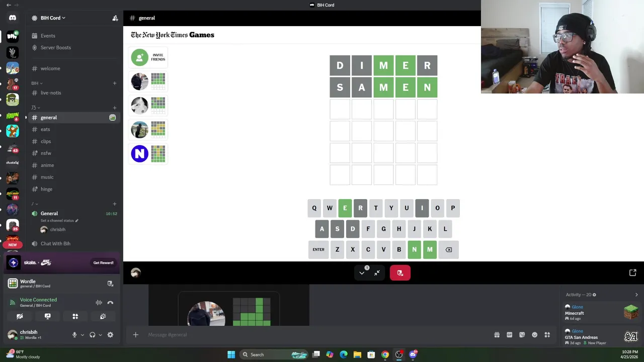Select the general text channel

coord(49,118)
